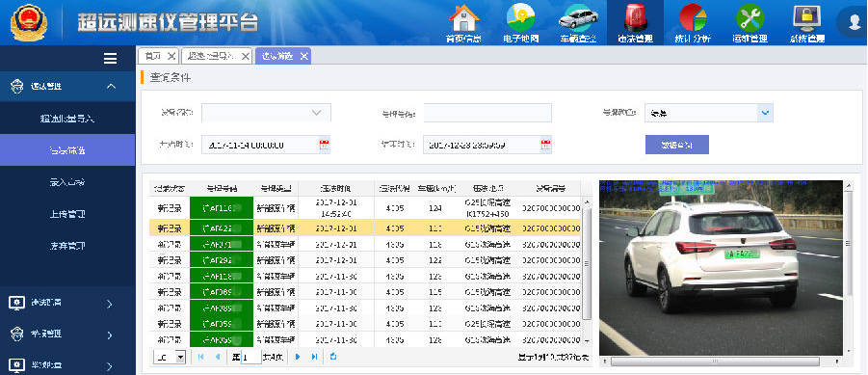Open the calendar icon for 结束时间
The image size is (868, 375).
click(545, 146)
